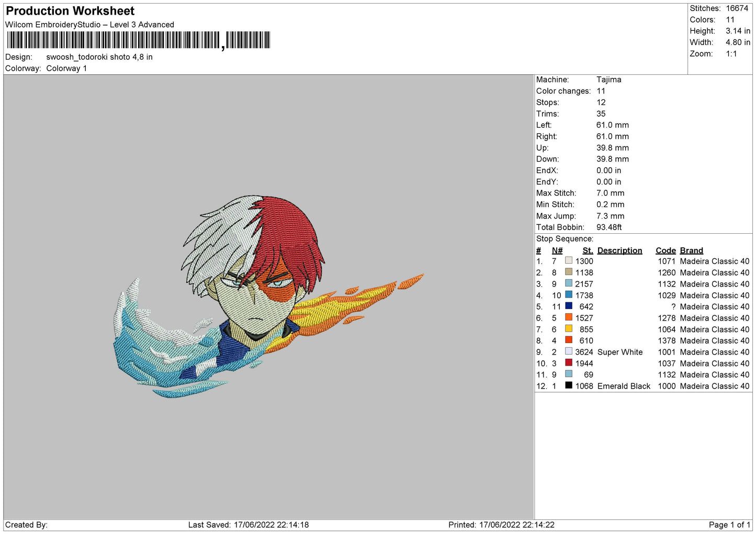Click the design name swoosh_todoroki shoto
The height and width of the screenshot is (534, 756).
tap(99, 57)
